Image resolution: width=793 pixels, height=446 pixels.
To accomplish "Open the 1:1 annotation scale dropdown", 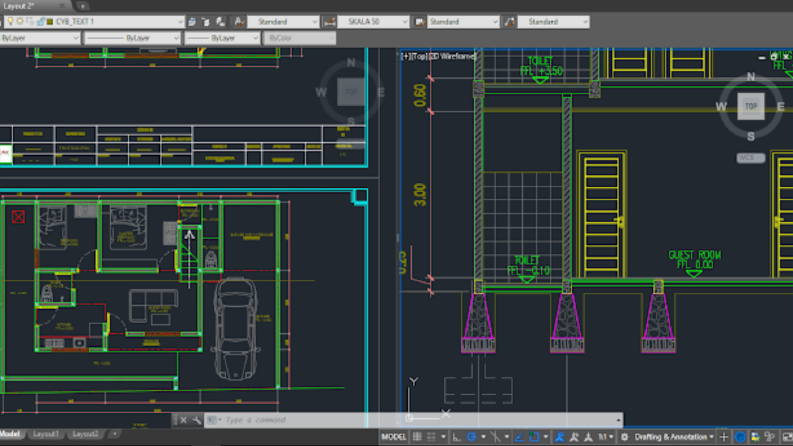I will (x=606, y=437).
